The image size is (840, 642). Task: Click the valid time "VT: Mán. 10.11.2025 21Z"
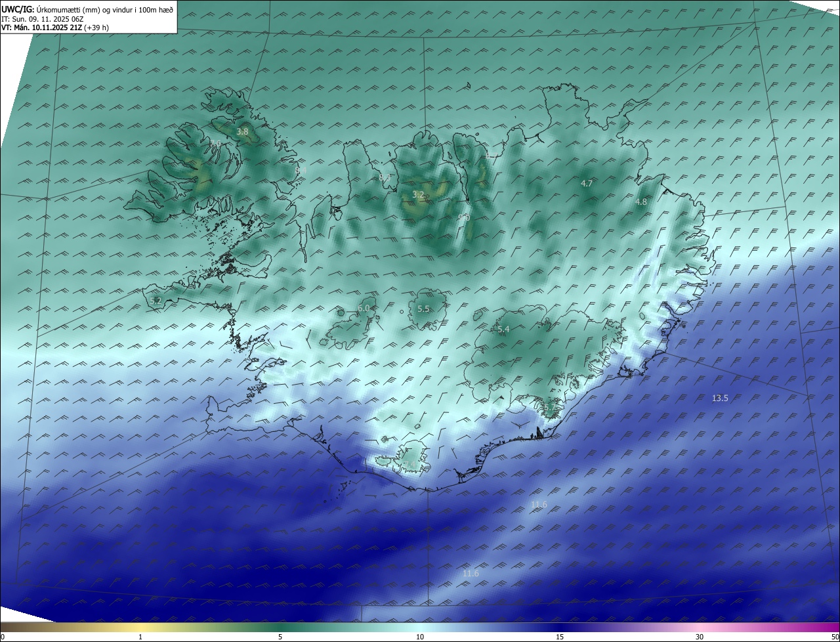[41, 28]
